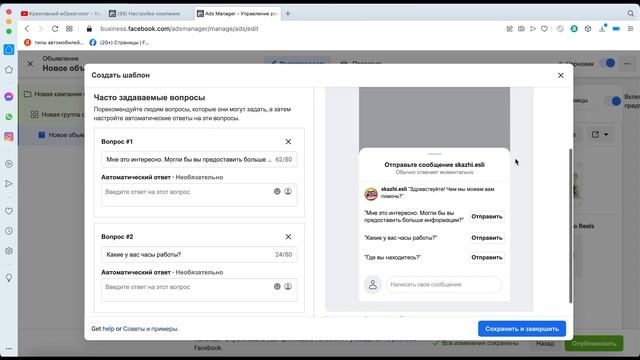This screenshot has width=640, height=360.
Task: Open WhatsApp in browser sidebar
Action: (x=9, y=117)
